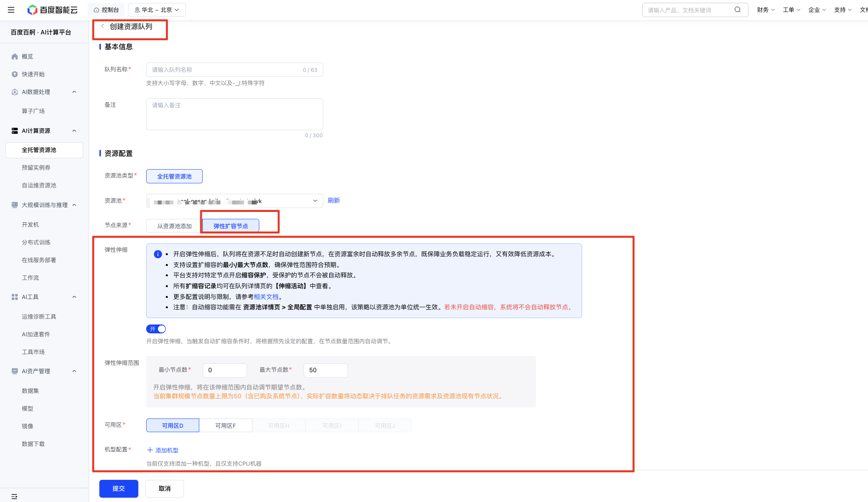Open the 资源池 dropdown
Image resolution: width=868 pixels, height=502 pixels.
tap(234, 201)
